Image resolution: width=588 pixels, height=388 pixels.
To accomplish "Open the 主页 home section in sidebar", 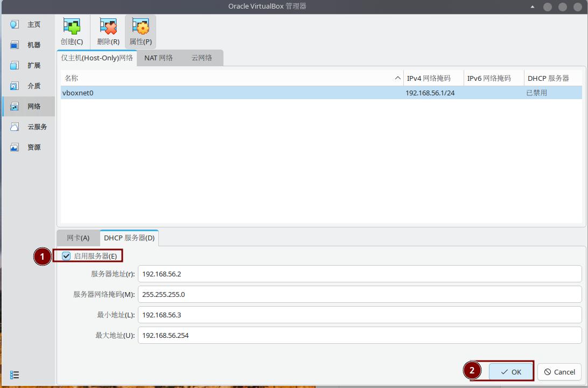I will pos(28,25).
